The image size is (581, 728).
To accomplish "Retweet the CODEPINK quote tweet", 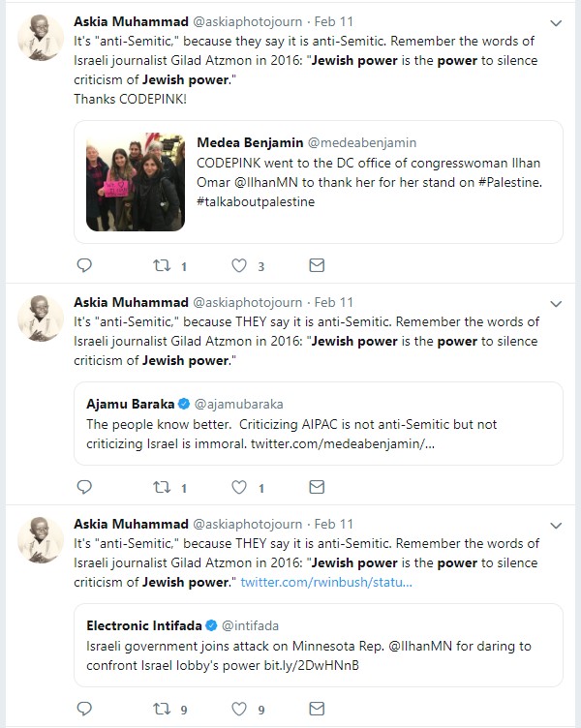I will 162,265.
